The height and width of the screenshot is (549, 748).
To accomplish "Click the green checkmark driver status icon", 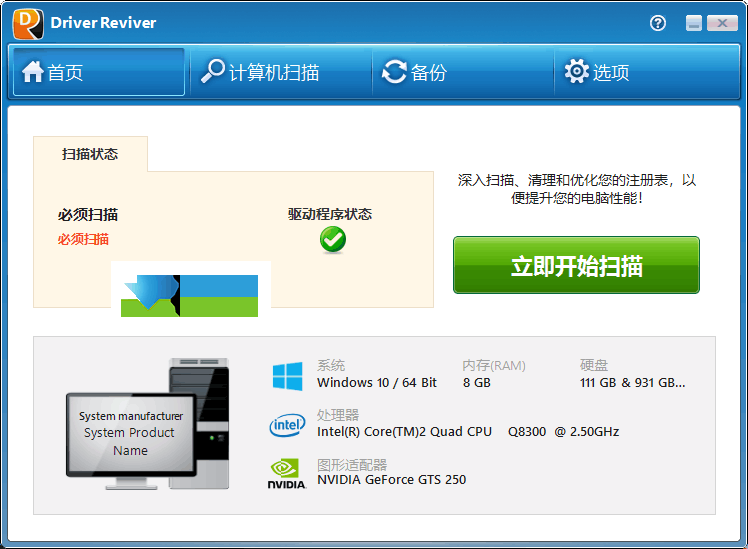I will pos(333,239).
